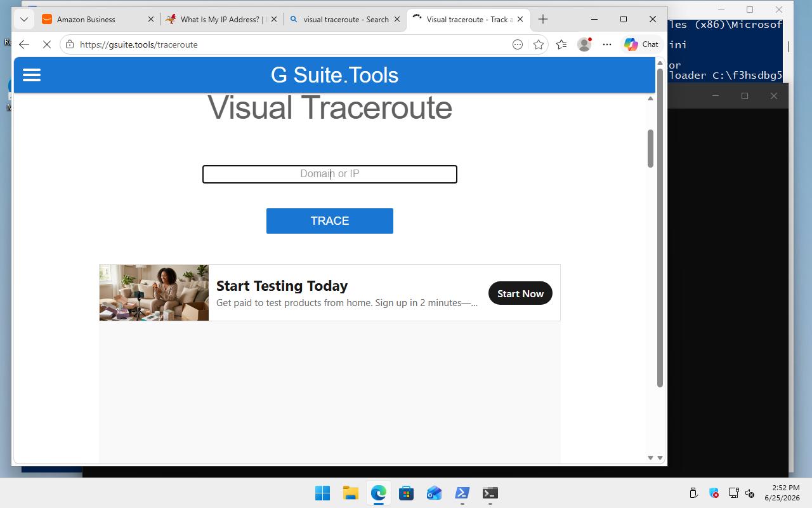Open File Explorer from the taskbar
This screenshot has height=508, width=812.
pyautogui.click(x=350, y=493)
